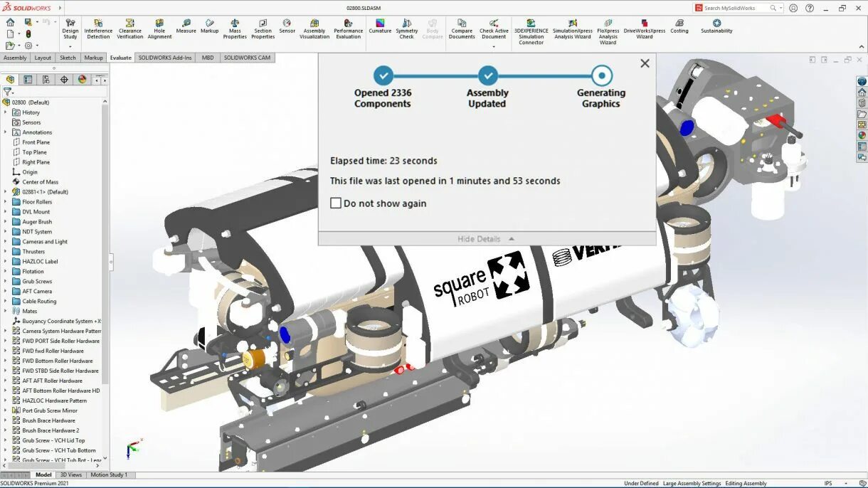
Task: Switch to the SOLIDWORKS CAM tab
Action: [247, 58]
